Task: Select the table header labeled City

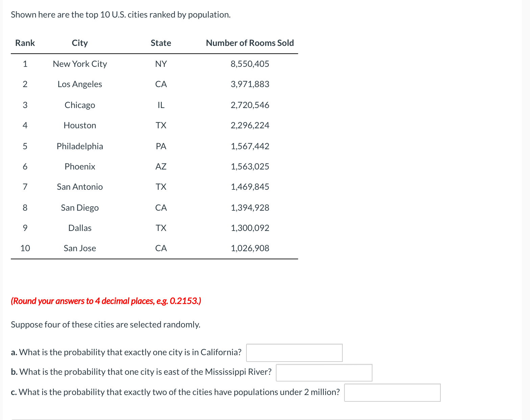Action: (x=79, y=43)
